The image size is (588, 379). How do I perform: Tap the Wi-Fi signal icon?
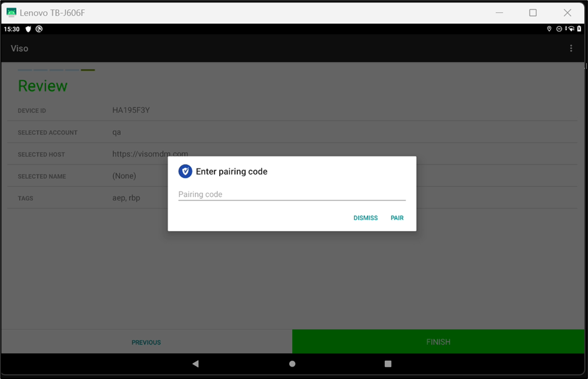pyautogui.click(x=572, y=29)
